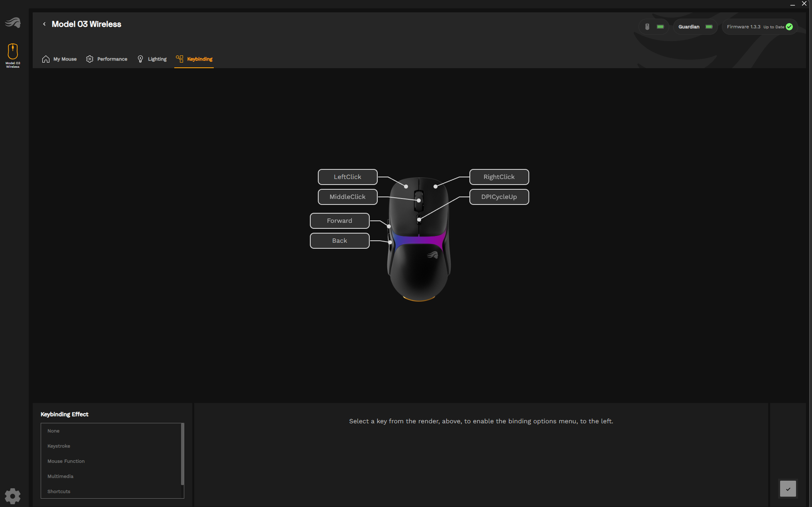Click the Keybinding Effect list scrollbar

182,454
